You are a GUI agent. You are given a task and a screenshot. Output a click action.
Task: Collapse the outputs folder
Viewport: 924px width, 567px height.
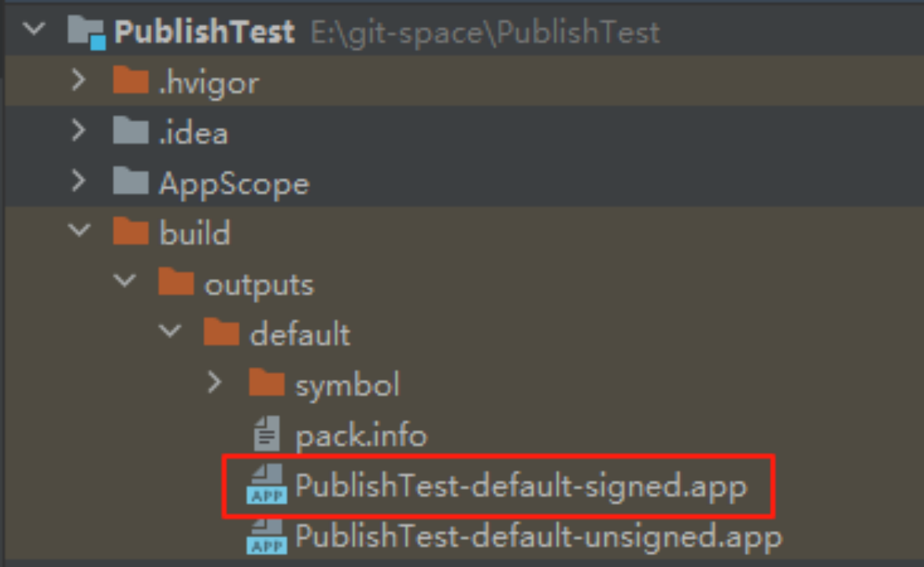[x=124, y=283]
